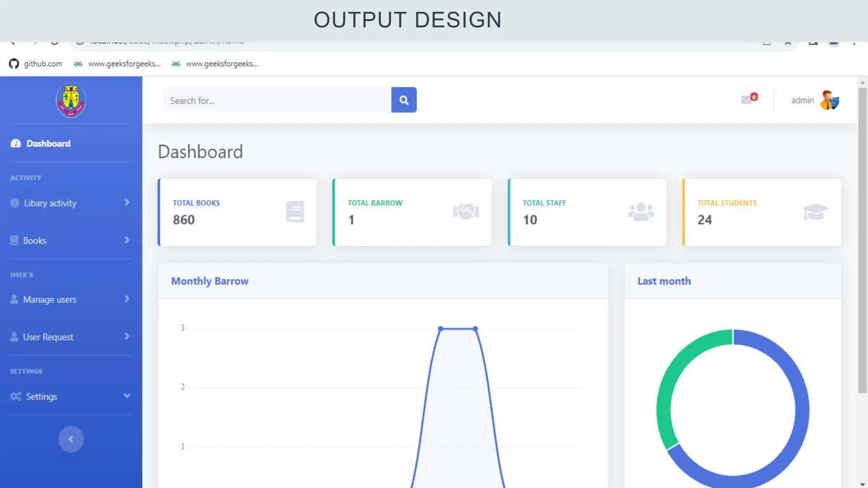This screenshot has width=868, height=488.
Task: Expand the Libary activity chevron
Action: pyautogui.click(x=127, y=202)
